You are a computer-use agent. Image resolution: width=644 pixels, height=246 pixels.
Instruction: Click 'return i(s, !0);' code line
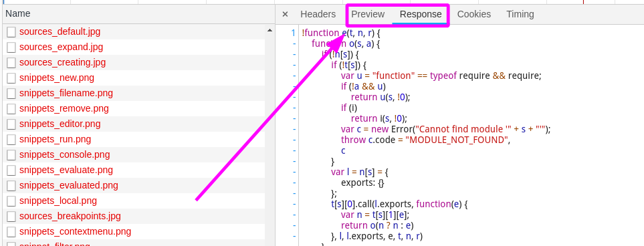(x=379, y=118)
